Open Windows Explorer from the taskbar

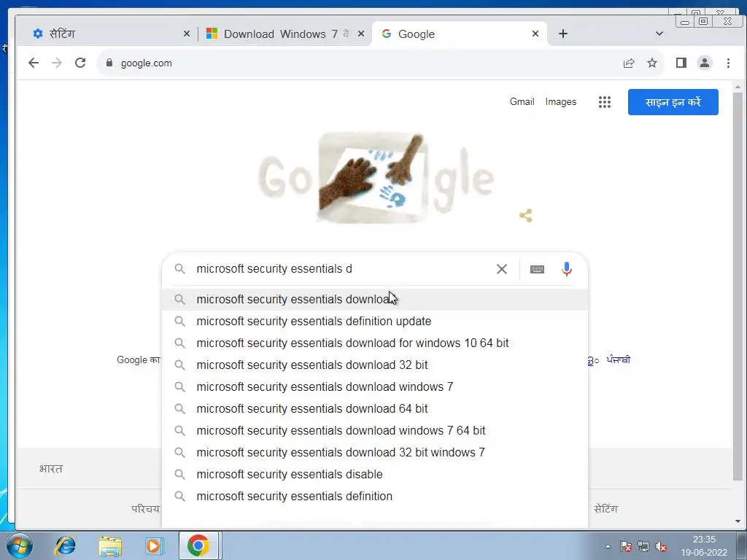point(110,545)
